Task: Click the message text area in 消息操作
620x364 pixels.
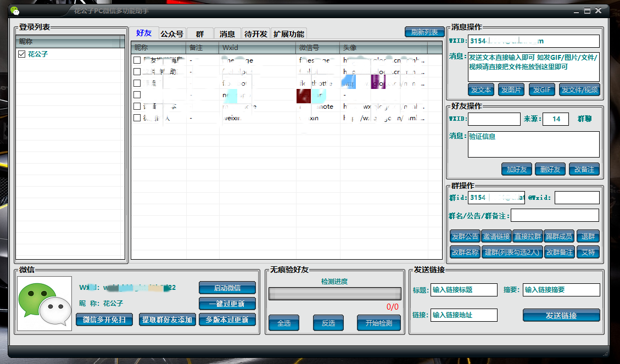Action: (x=534, y=67)
